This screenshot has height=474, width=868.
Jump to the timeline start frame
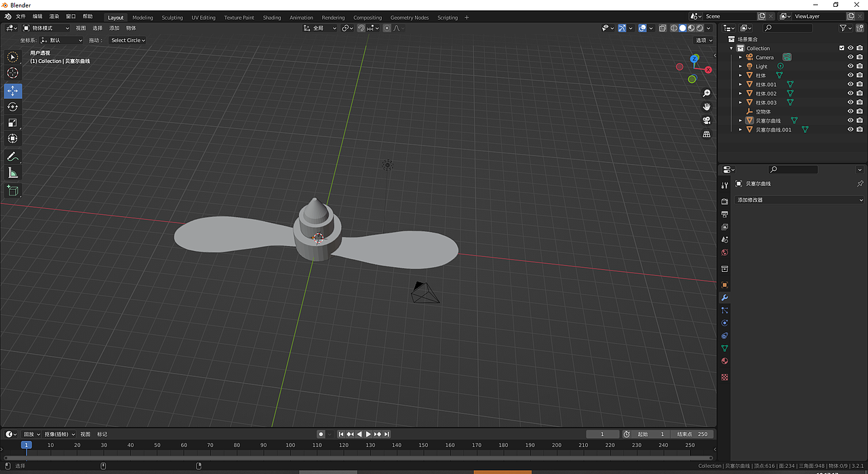tap(341, 434)
